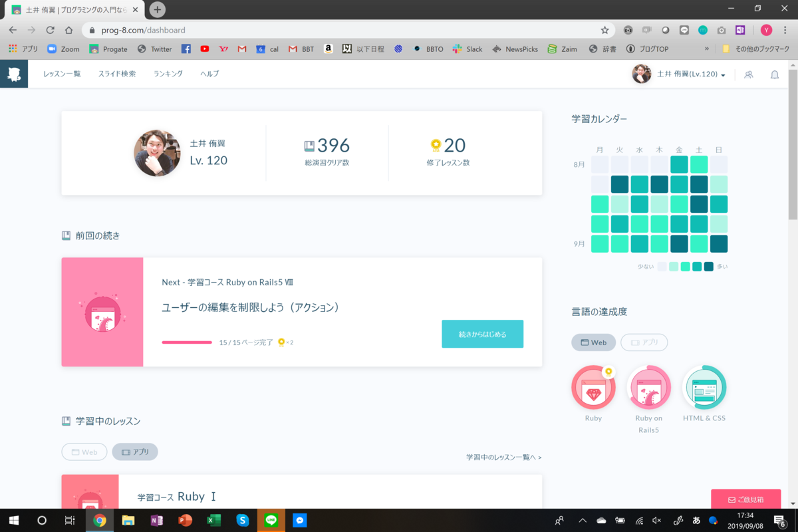The image size is (798, 532).
Task: Click the ご意見箱 feedback button
Action: point(745,499)
